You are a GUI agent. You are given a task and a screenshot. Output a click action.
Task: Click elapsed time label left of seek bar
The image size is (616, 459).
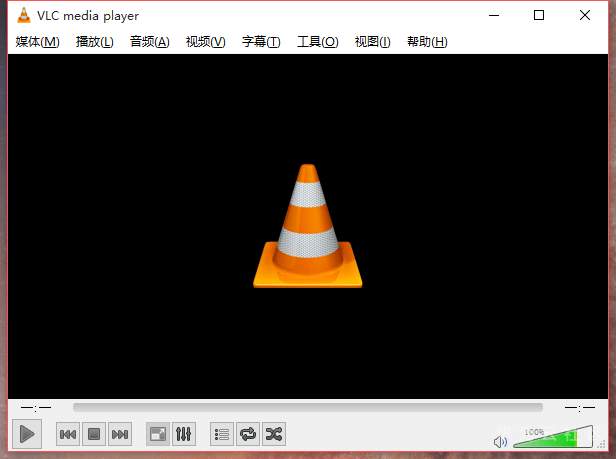pyautogui.click(x=36, y=407)
